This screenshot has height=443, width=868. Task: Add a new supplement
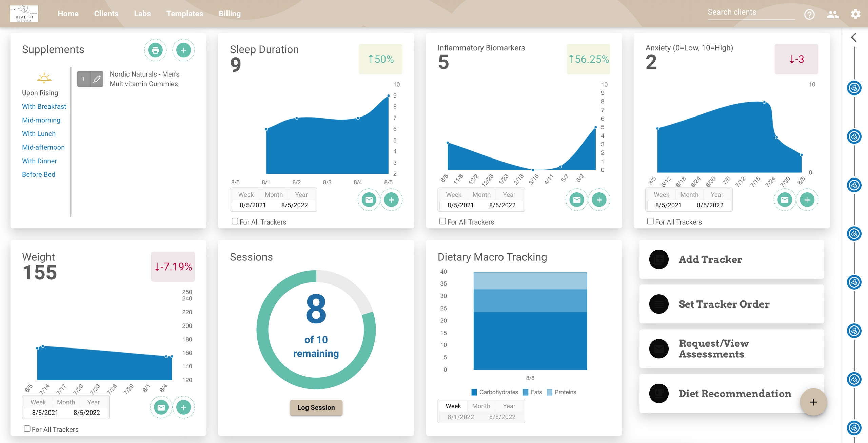coord(183,50)
